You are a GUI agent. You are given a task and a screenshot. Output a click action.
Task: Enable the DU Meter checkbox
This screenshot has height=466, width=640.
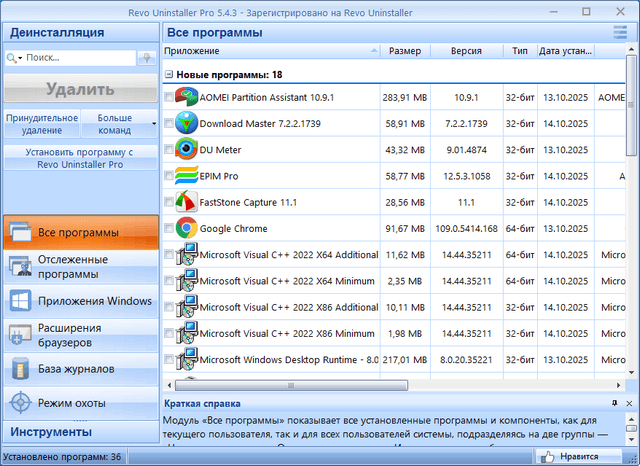tap(168, 150)
